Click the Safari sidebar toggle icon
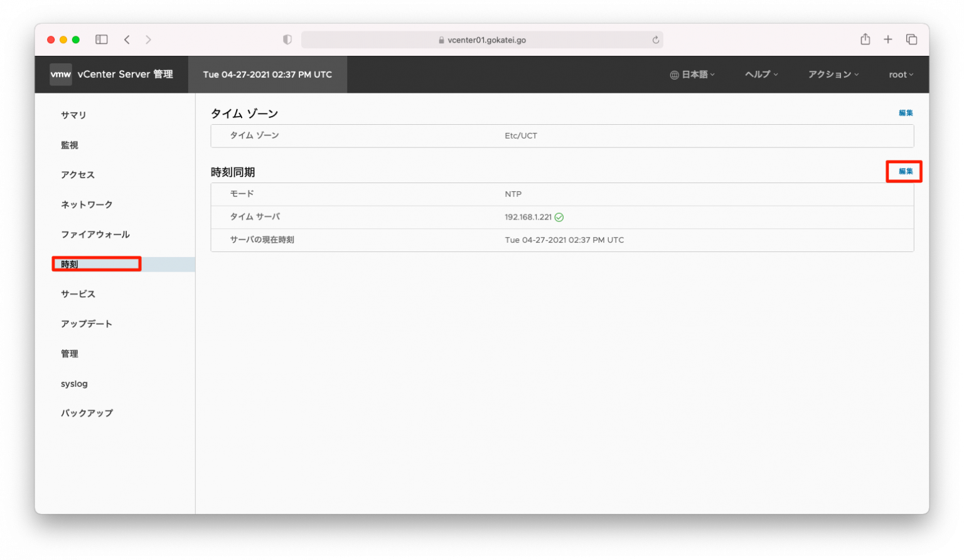Viewport: 964px width, 560px height. point(102,40)
